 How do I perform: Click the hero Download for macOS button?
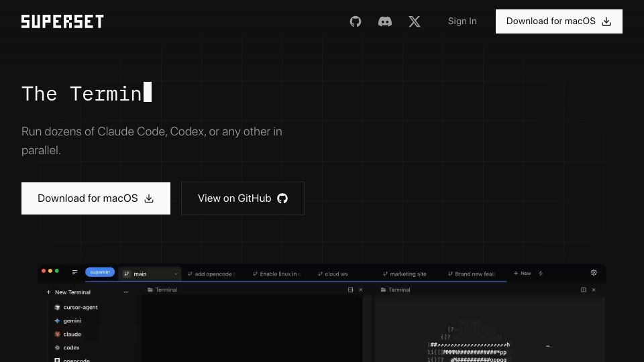pos(96,198)
